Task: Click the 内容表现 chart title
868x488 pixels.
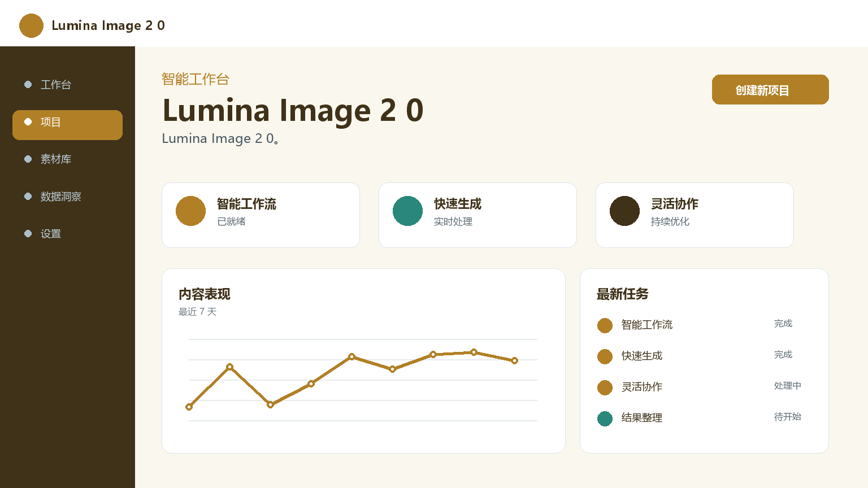Action: 205,294
